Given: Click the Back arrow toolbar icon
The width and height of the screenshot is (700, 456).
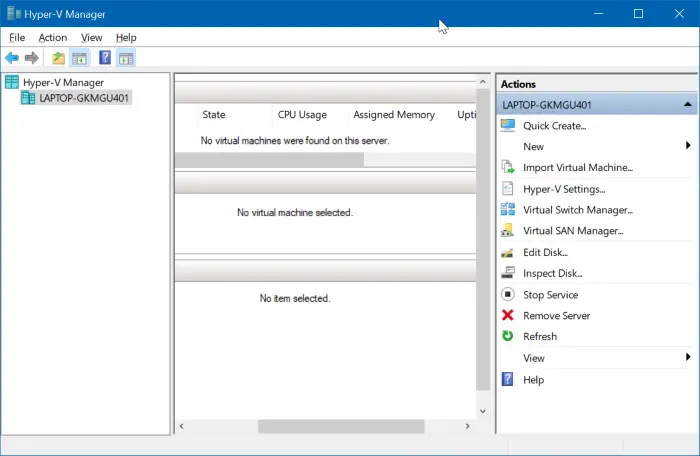Looking at the screenshot, I should (x=12, y=58).
